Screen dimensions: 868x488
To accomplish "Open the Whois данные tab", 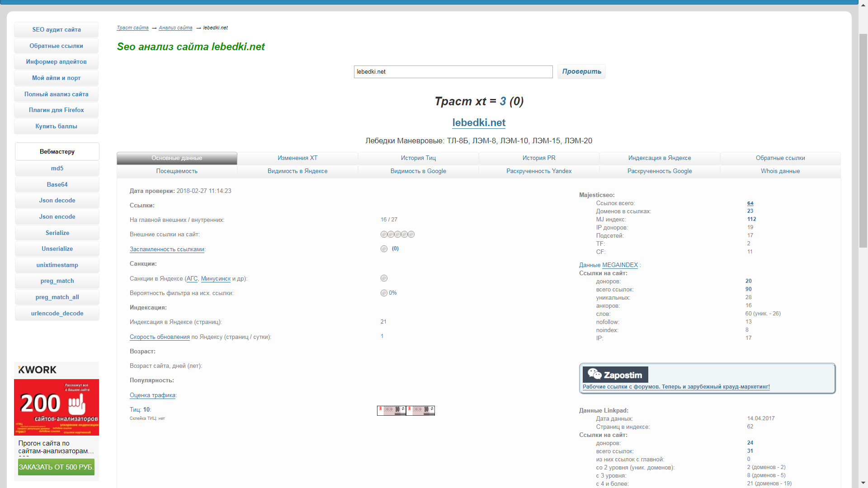I will (x=780, y=171).
